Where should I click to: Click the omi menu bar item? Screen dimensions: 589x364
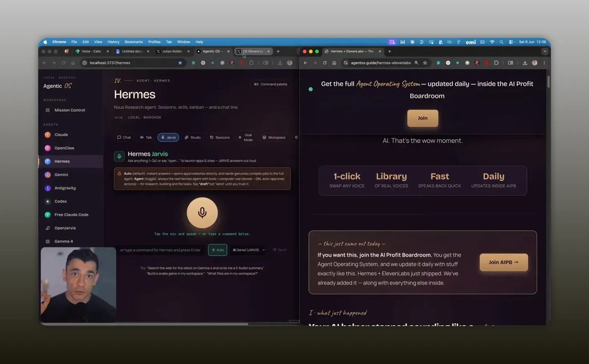[471, 42]
